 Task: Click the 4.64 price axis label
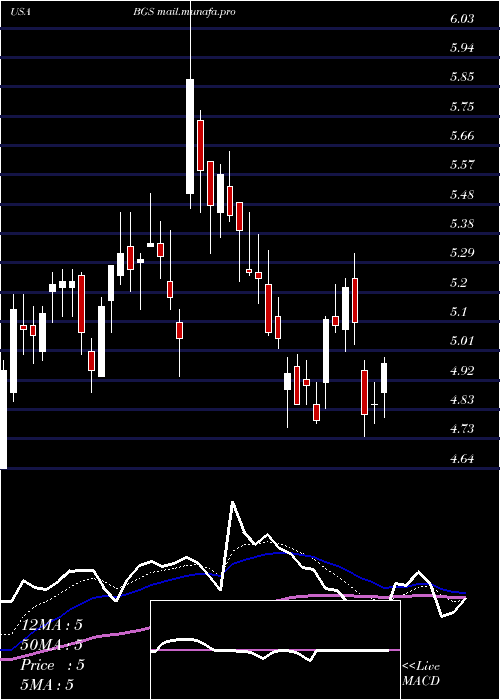coord(462,458)
